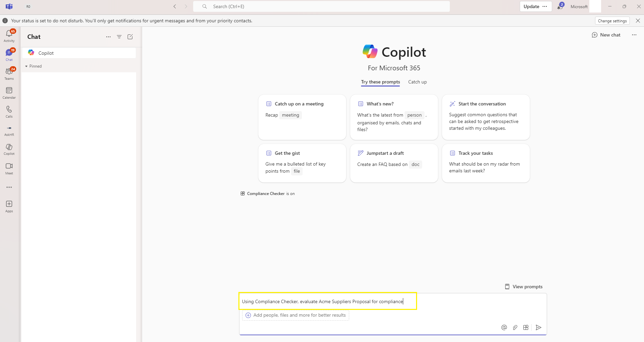
Task: Switch to Try these prompts tab
Action: (380, 82)
